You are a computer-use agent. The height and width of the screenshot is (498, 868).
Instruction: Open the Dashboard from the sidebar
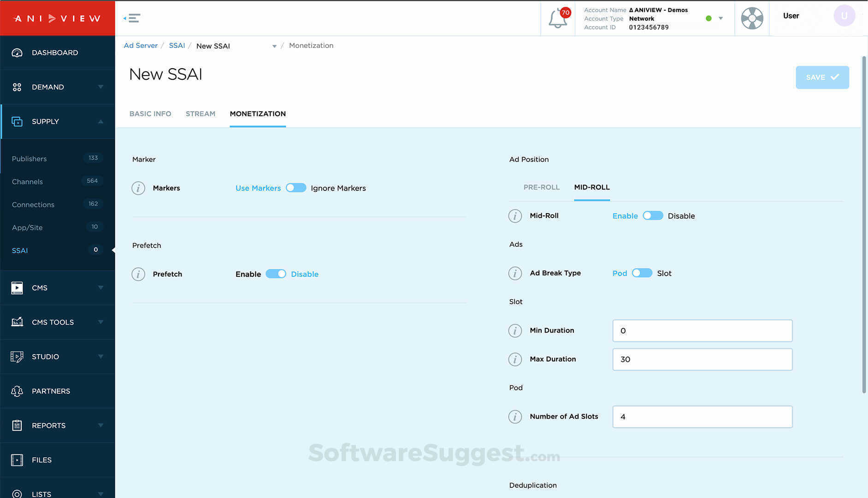54,53
